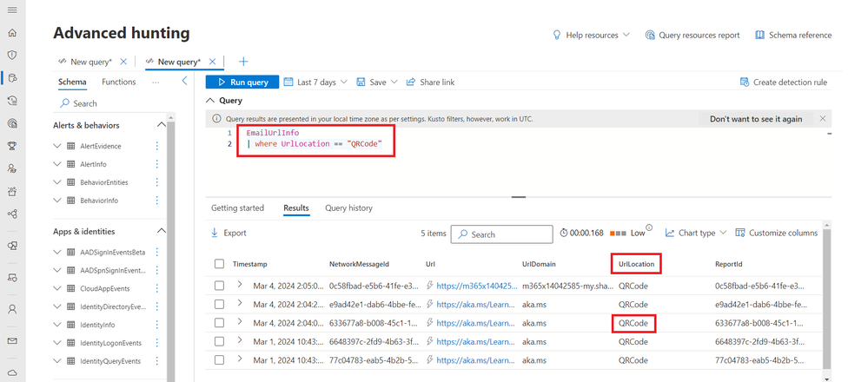
Task: Open more schema options ellipsis
Action: (x=156, y=82)
